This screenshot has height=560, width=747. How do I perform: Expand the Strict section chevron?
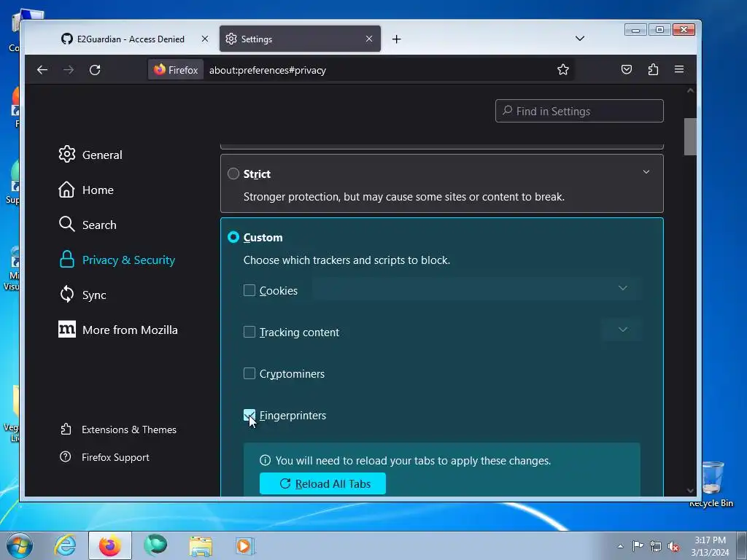(646, 172)
